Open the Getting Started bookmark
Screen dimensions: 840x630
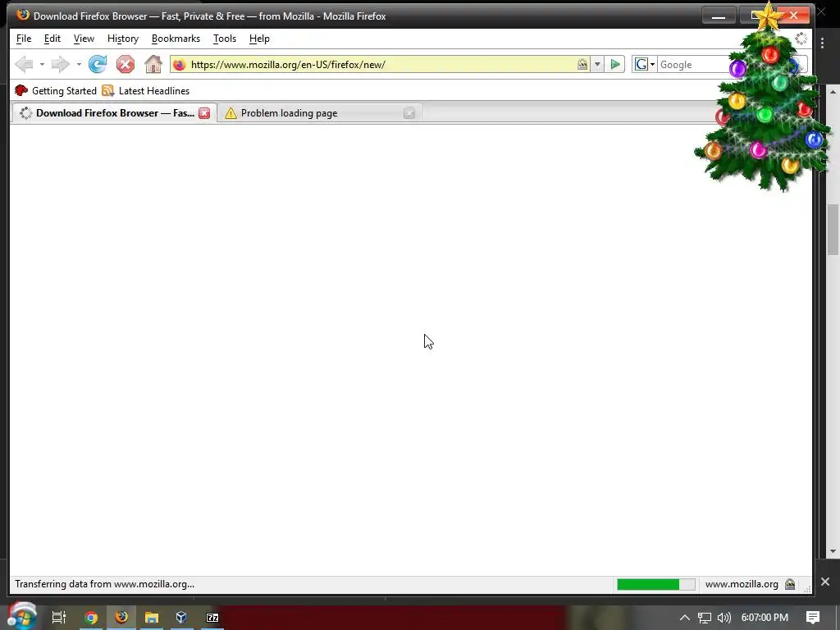click(x=56, y=90)
